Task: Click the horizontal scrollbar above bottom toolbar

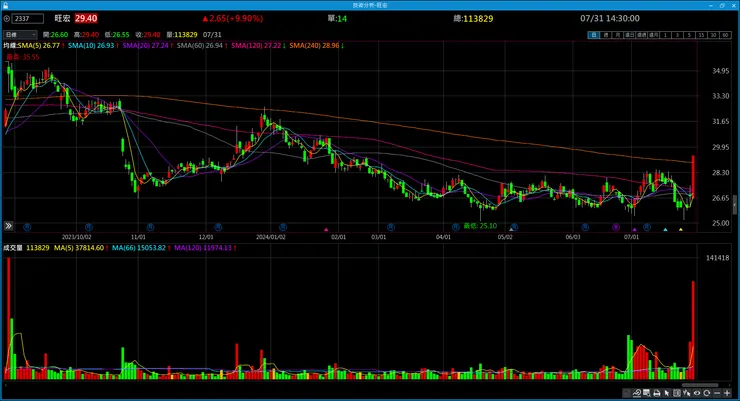Action: pyautogui.click(x=700, y=385)
